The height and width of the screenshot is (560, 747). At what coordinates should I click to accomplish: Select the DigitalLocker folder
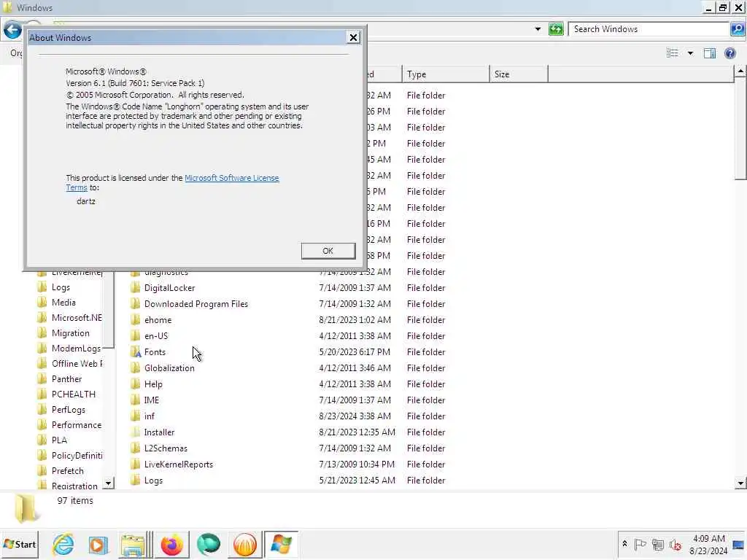pos(169,287)
